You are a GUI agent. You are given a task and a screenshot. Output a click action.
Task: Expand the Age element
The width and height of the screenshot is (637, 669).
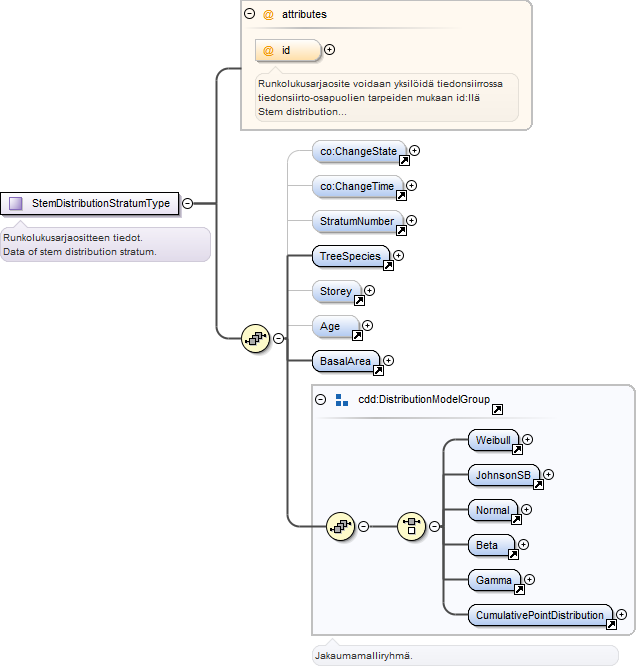[x=367, y=326]
